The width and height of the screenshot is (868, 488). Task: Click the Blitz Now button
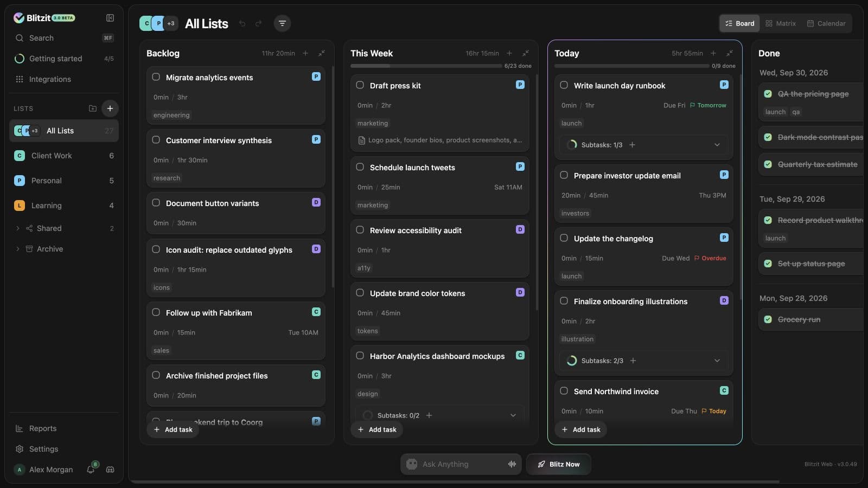(x=559, y=464)
